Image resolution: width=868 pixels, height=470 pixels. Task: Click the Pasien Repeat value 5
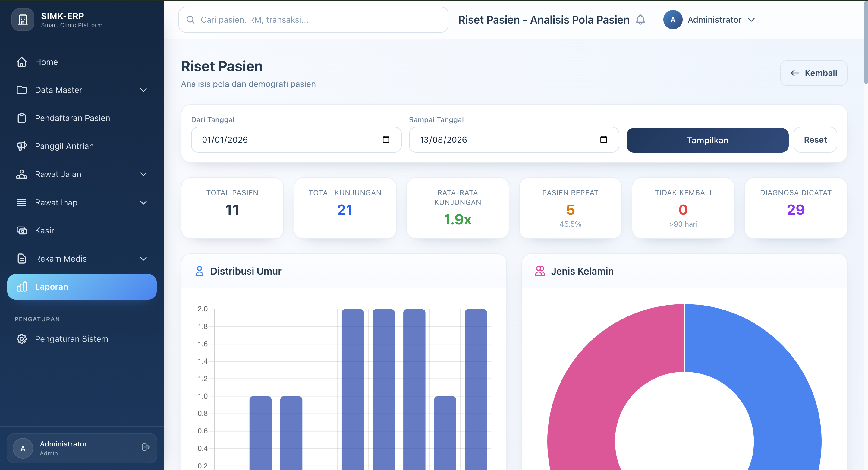[x=571, y=210]
